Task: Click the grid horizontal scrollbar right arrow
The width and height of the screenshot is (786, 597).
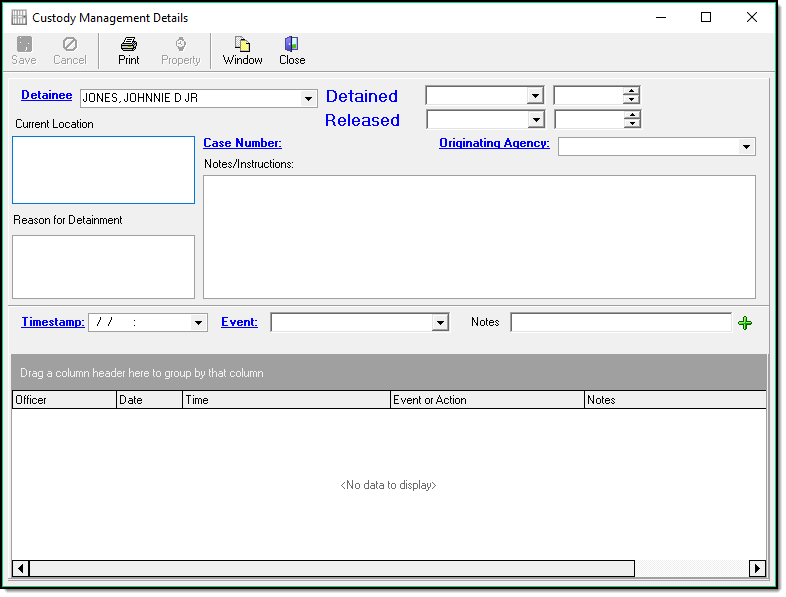Action: [x=757, y=568]
